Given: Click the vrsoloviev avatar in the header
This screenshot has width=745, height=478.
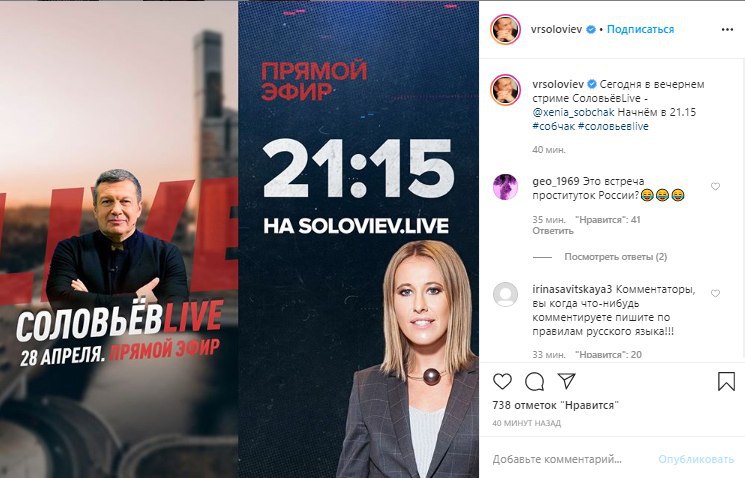Looking at the screenshot, I should [505, 29].
